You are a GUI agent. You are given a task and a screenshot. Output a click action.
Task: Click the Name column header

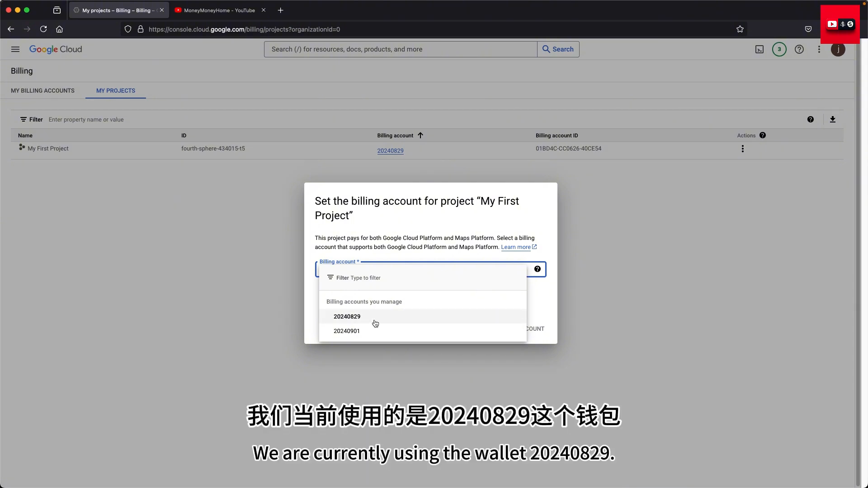(x=25, y=135)
